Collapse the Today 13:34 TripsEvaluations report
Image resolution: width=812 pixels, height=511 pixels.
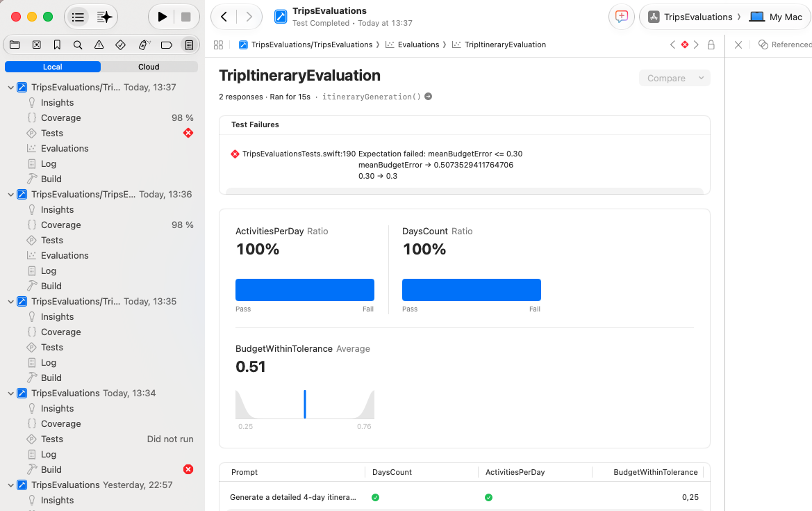click(x=10, y=394)
